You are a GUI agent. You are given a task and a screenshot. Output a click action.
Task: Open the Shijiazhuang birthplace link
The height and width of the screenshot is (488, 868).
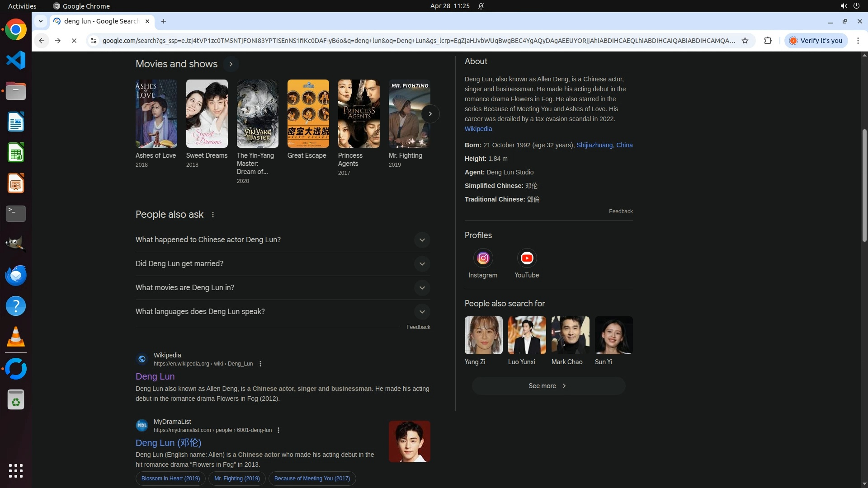tap(594, 145)
